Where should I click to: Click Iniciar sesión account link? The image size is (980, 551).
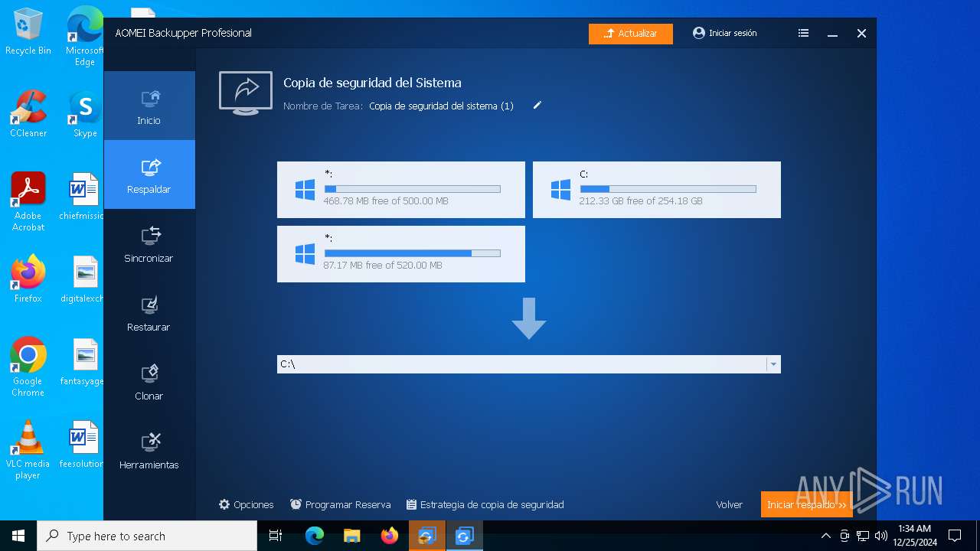724,34
